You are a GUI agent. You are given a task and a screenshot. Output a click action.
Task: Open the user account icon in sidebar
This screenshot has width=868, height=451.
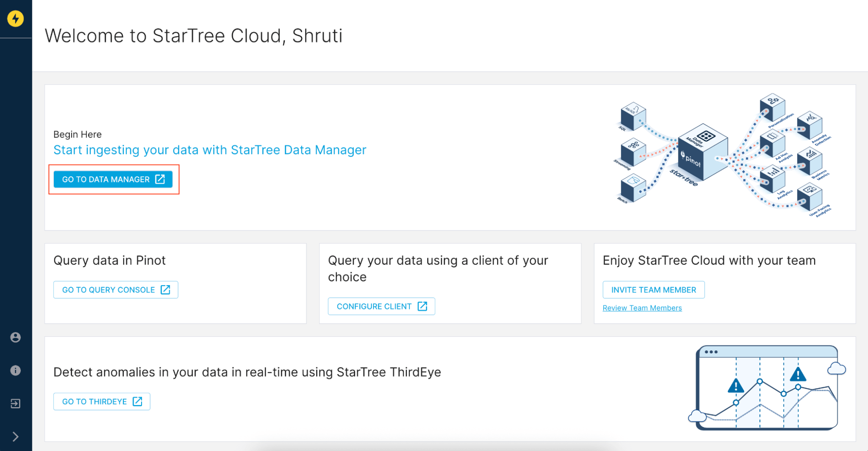coord(16,337)
